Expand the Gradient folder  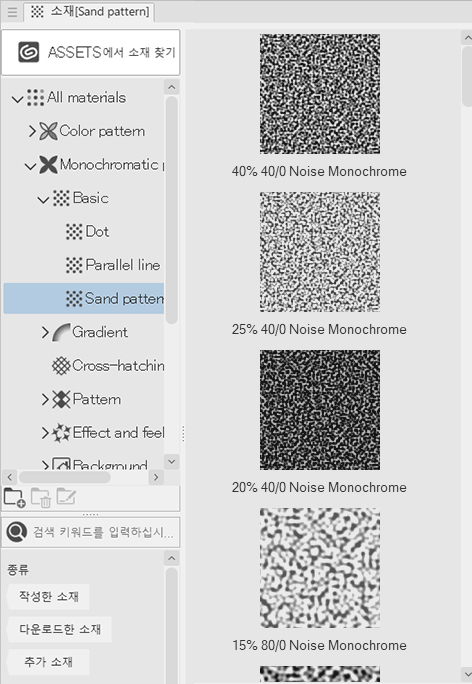[x=45, y=332]
